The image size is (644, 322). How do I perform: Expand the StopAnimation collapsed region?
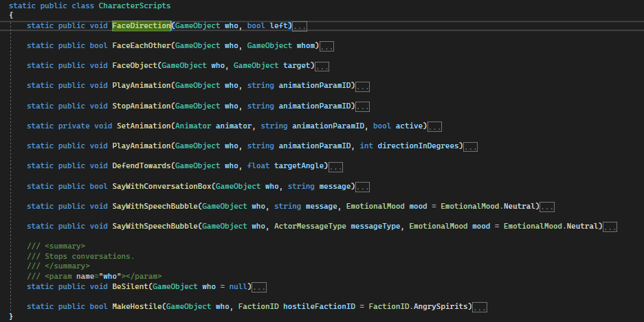[x=363, y=106]
